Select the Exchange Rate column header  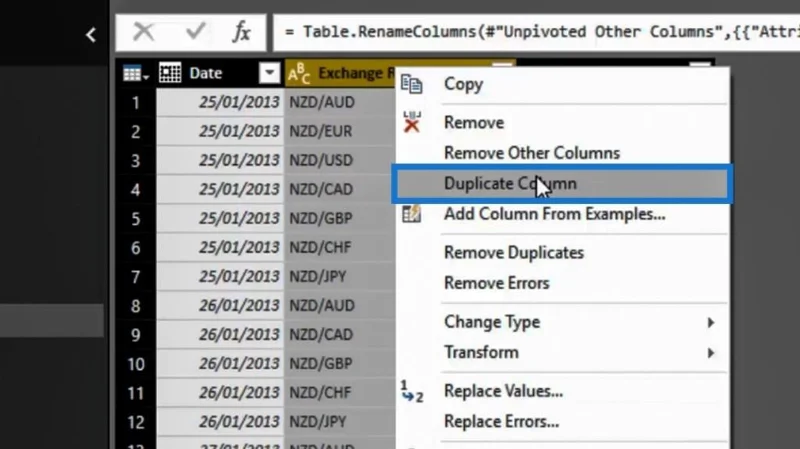tap(340, 73)
